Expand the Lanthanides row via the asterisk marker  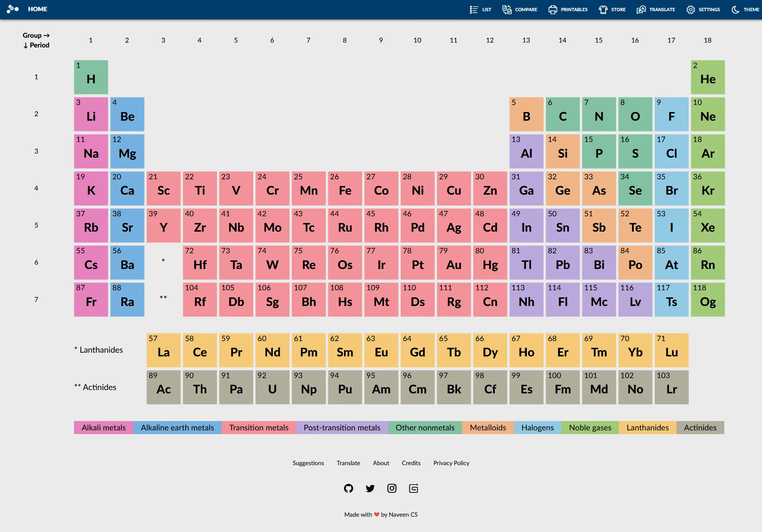[163, 260]
